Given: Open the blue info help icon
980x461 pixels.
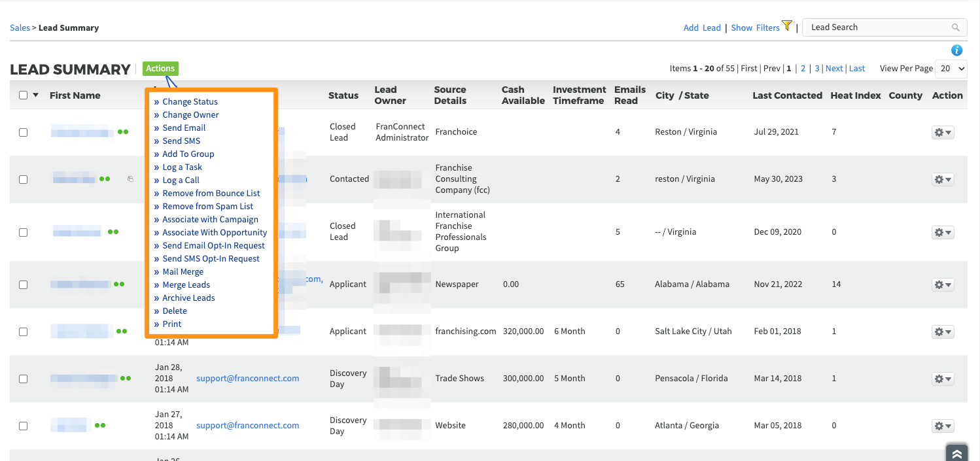Looking at the screenshot, I should (956, 50).
